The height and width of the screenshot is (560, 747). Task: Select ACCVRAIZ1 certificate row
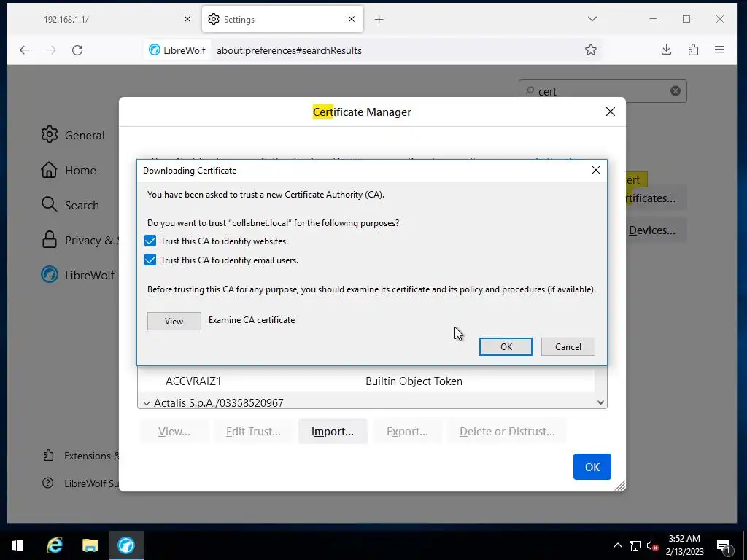click(366, 381)
